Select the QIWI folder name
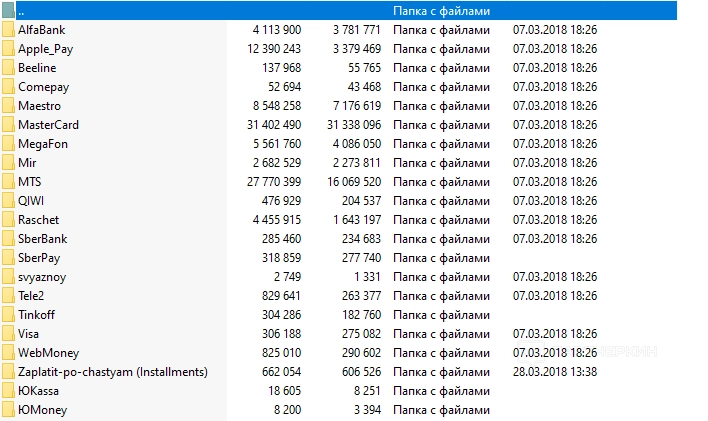This screenshot has width=708, height=421. pyautogui.click(x=31, y=201)
